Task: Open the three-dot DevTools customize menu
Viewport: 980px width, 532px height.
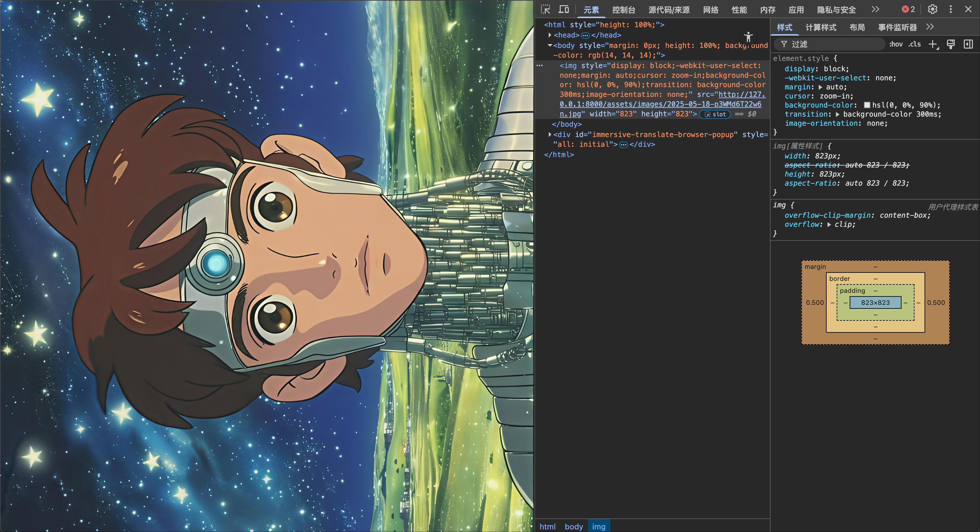Action: pos(951,9)
